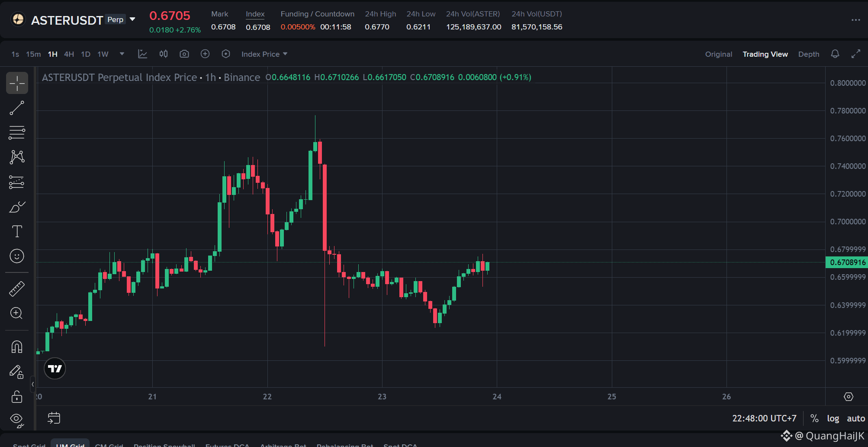Switch to the Original chart view
The image size is (868, 447).
tap(719, 54)
